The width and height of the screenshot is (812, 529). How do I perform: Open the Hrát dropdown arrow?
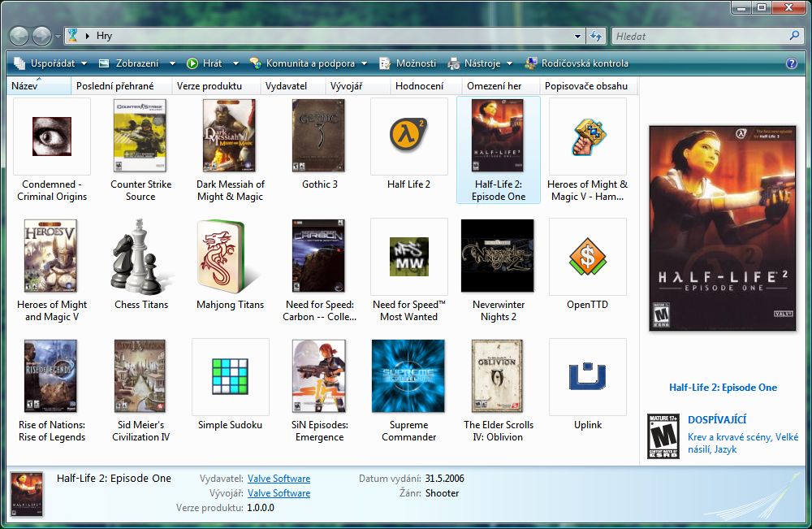tap(235, 63)
